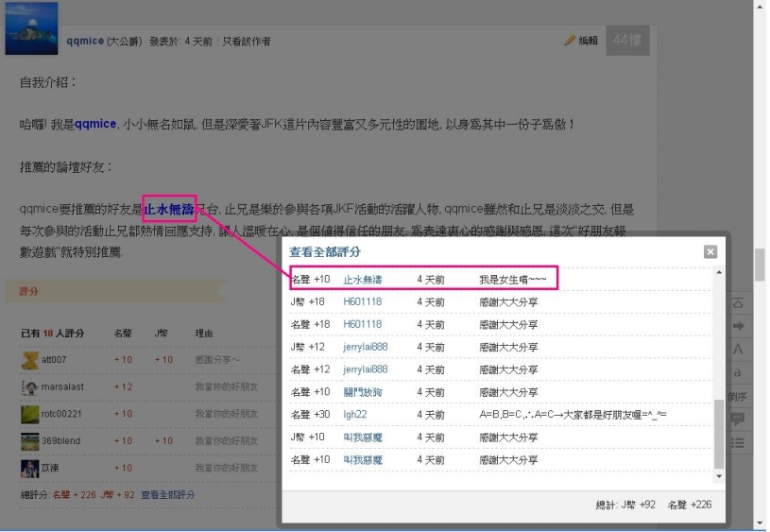Viewport: 770px width, 532px height.
Task: Click the dialog scrollbar up arrow
Action: click(x=719, y=272)
